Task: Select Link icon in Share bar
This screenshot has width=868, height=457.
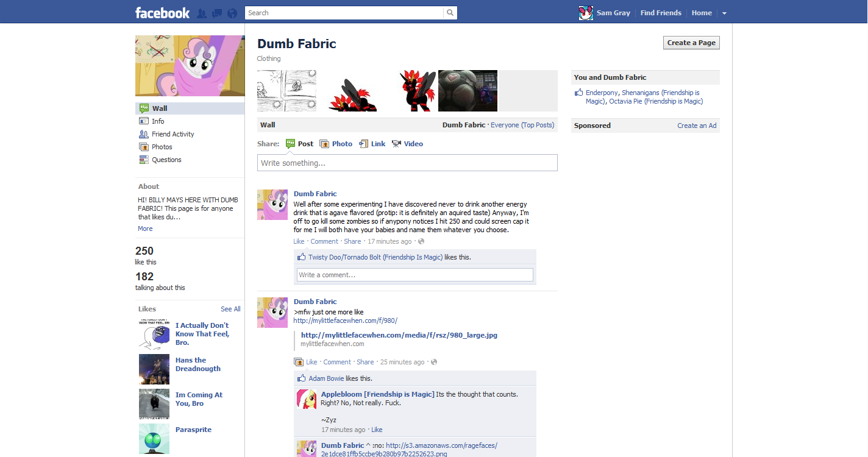Action: pyautogui.click(x=364, y=144)
